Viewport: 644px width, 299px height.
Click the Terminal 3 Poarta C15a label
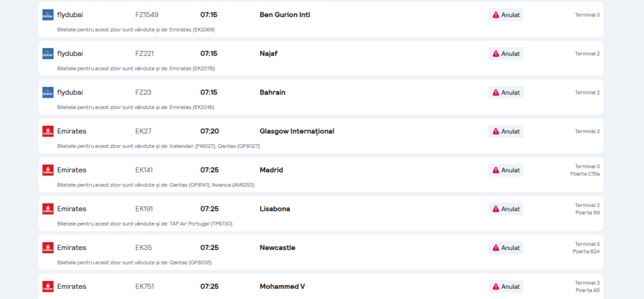[586, 170]
